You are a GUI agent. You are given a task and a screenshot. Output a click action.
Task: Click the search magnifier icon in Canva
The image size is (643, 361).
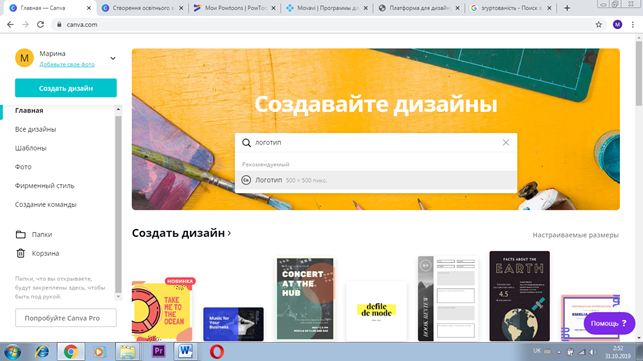(x=246, y=142)
